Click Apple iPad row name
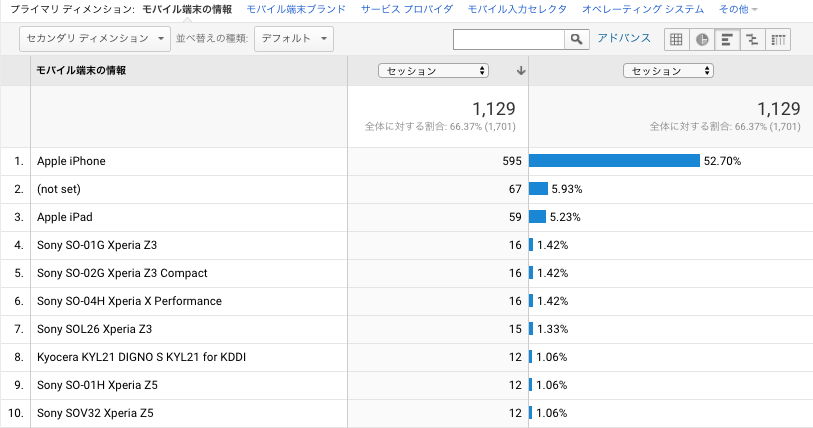Screen dimensions: 813x428 click(x=64, y=217)
